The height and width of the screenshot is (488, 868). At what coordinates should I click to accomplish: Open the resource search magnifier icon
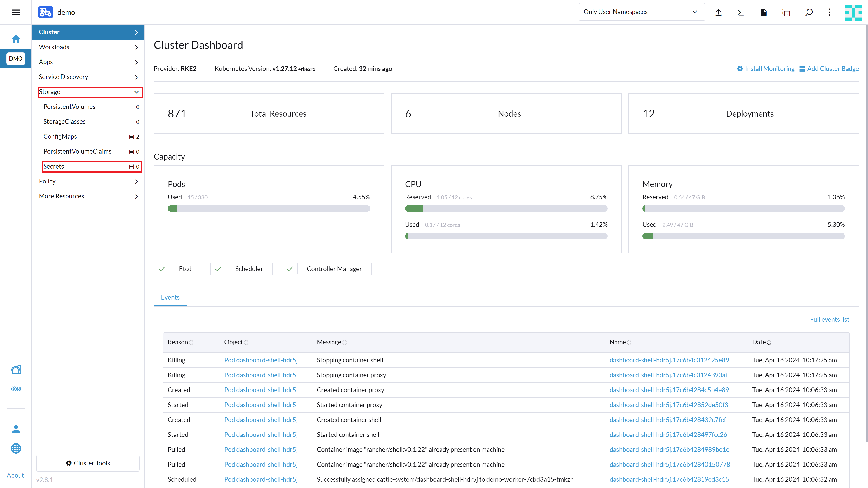pyautogui.click(x=809, y=12)
